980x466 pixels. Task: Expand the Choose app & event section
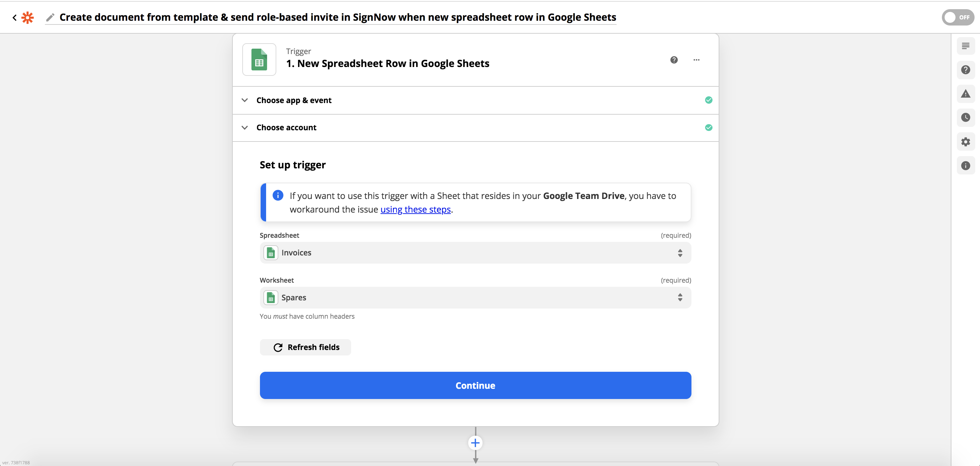tap(294, 100)
